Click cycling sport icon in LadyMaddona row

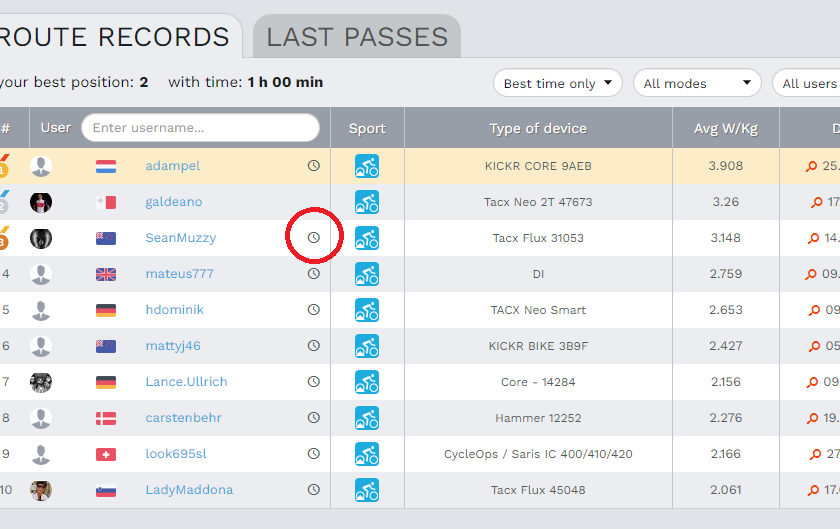(367, 490)
